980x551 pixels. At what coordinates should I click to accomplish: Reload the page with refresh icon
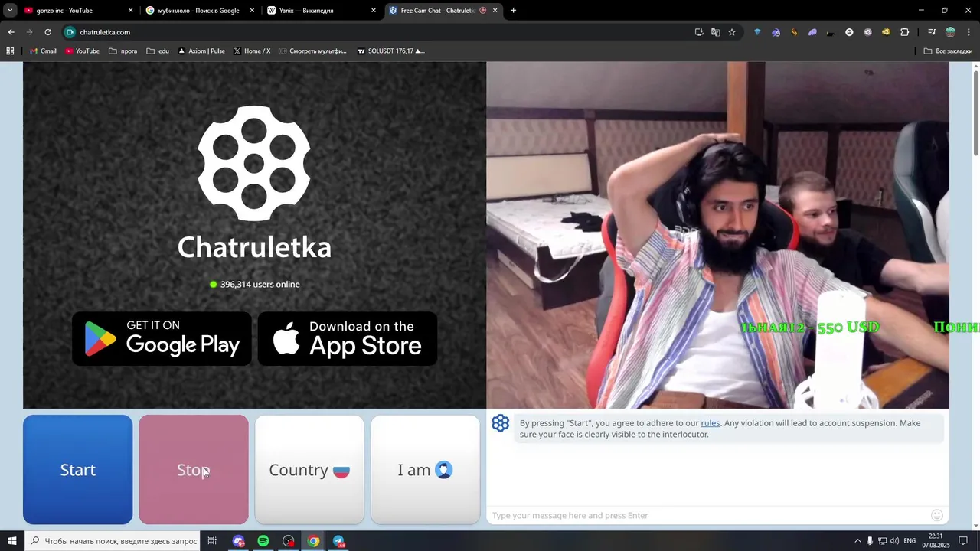point(47,32)
